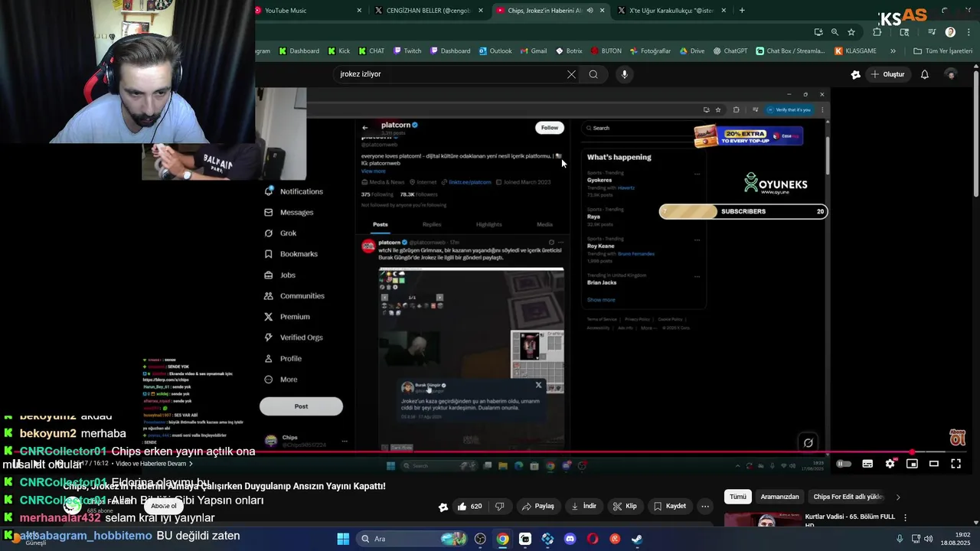980x551 pixels.
Task: Open Chrome media controls icon
Action: click(x=932, y=32)
